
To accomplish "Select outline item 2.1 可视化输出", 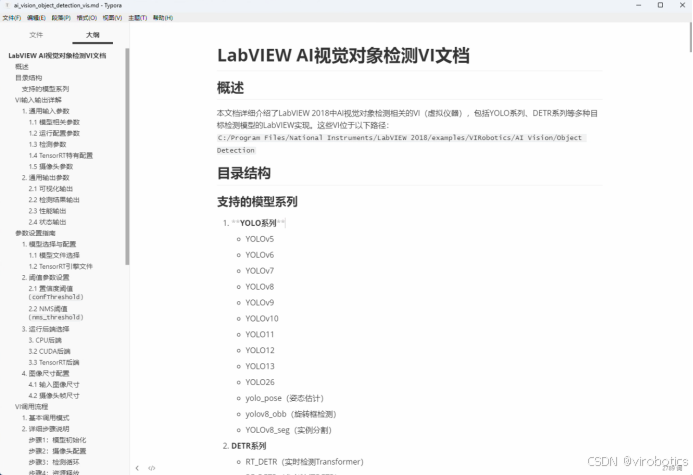I will (x=51, y=189).
